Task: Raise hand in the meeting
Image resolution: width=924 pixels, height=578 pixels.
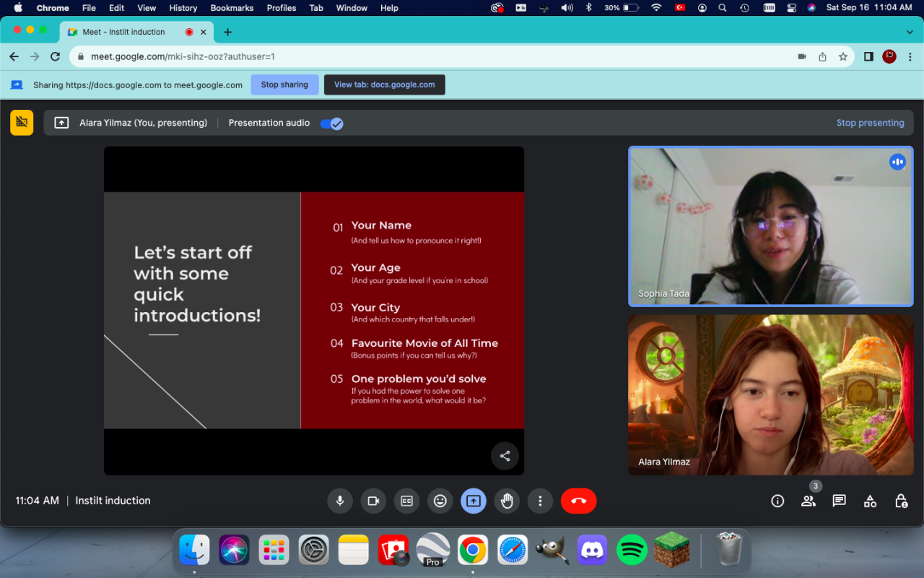Action: (507, 501)
